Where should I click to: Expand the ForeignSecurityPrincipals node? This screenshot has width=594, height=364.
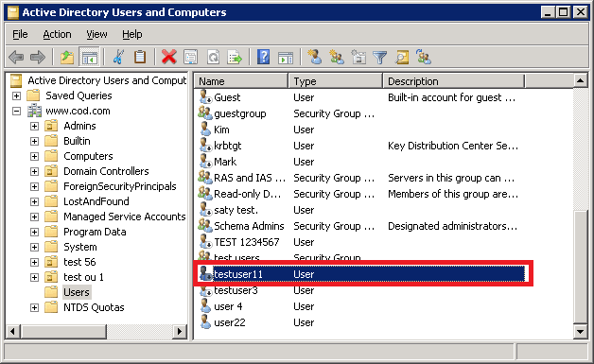pos(34,187)
